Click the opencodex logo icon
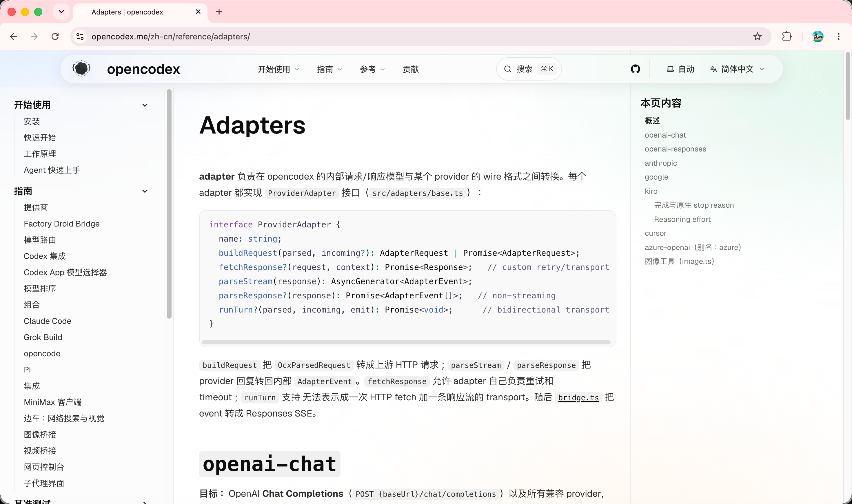 click(x=81, y=69)
